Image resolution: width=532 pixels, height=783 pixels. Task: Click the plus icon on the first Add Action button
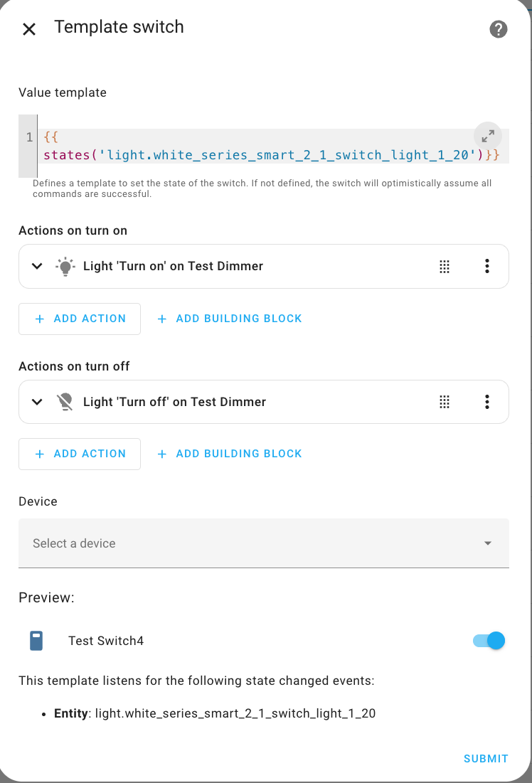[x=40, y=319]
